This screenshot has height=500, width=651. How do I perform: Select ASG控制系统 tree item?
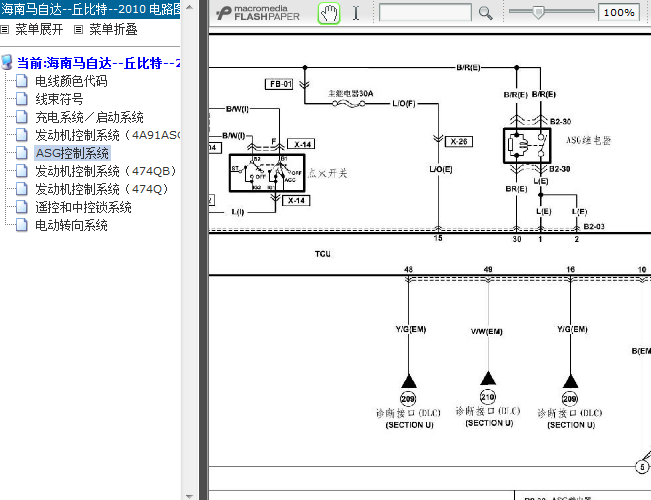point(72,153)
